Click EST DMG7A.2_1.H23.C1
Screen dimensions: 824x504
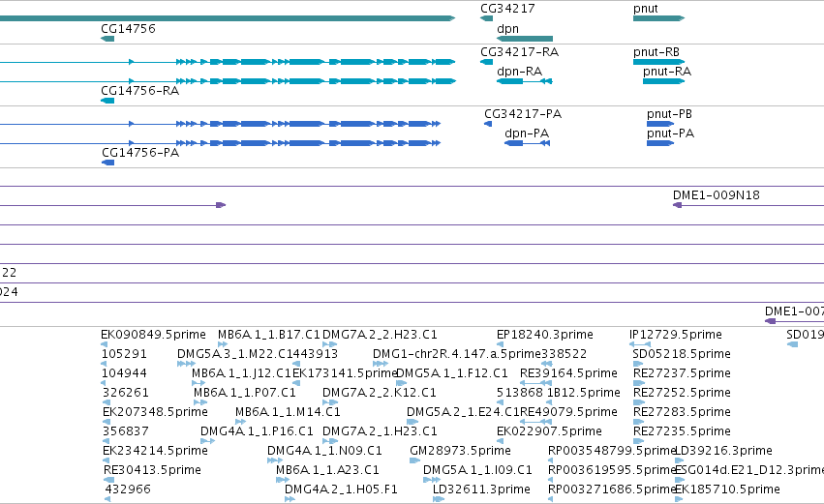click(x=380, y=431)
